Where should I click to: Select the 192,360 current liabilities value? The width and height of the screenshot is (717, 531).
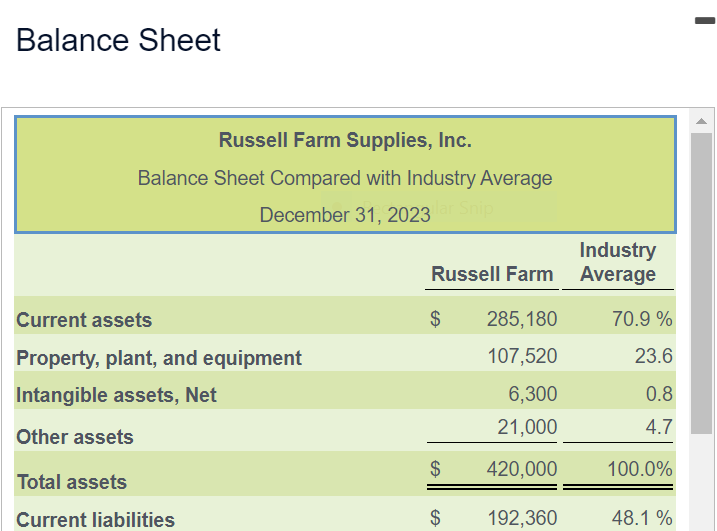point(522,518)
